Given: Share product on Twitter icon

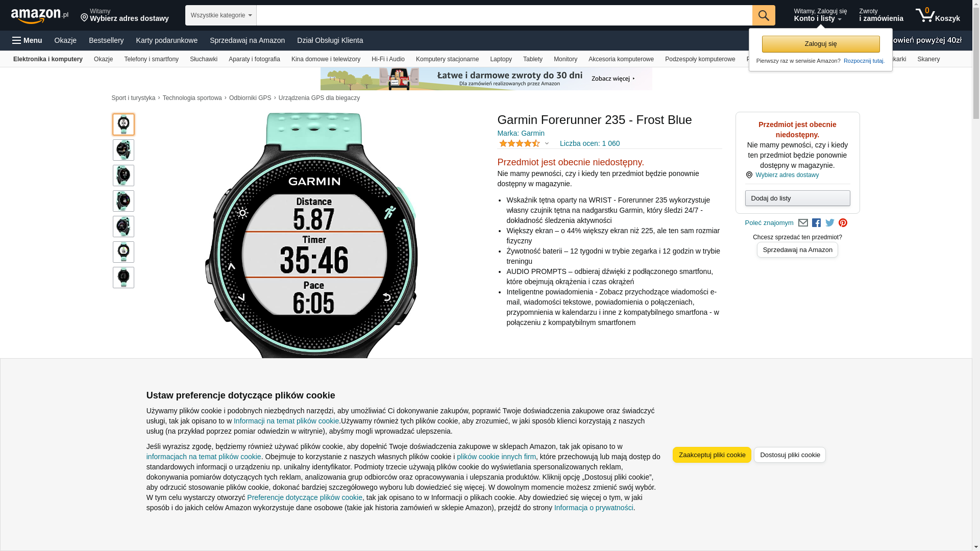Looking at the screenshot, I should 830,223.
